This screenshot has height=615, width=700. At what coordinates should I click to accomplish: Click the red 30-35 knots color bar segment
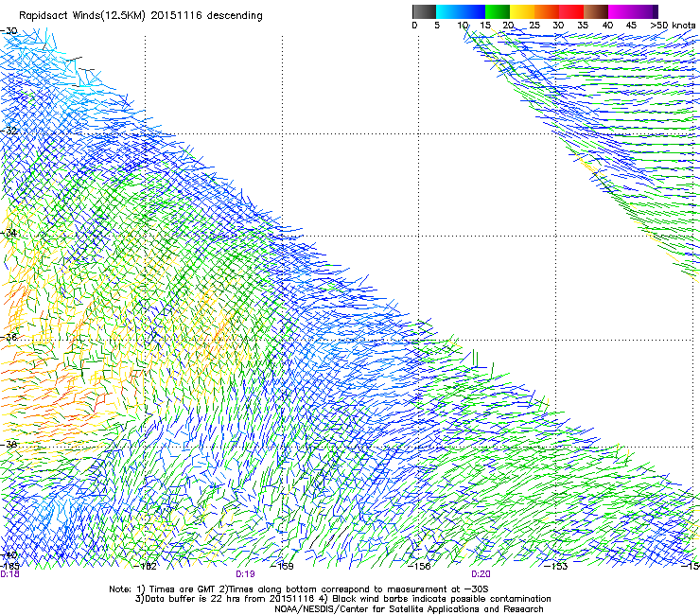[x=571, y=11]
